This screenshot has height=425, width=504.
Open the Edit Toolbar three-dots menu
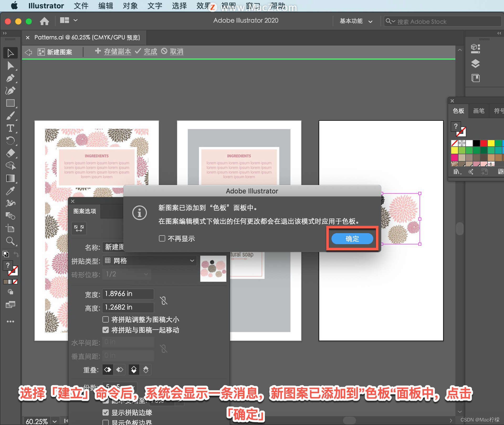(10, 321)
